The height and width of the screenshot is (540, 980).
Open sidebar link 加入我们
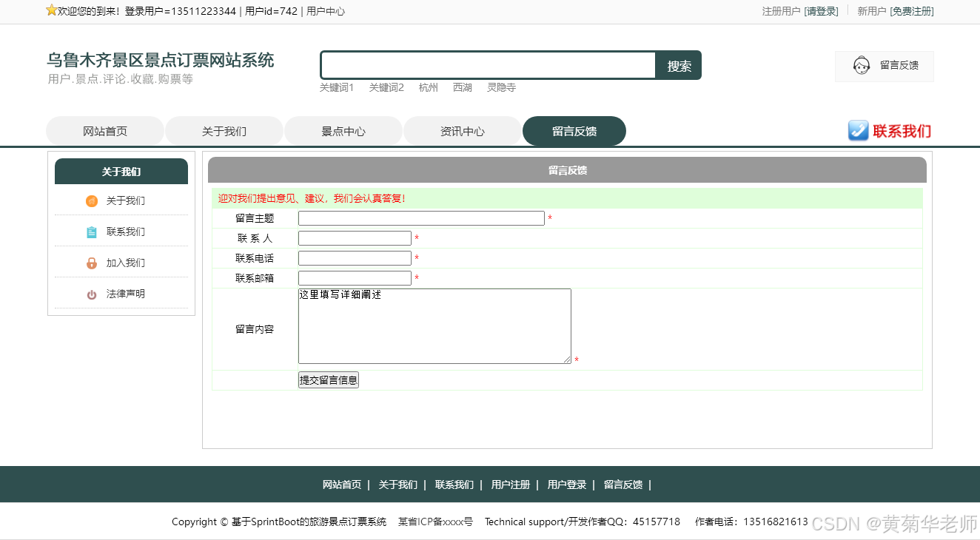point(126,263)
